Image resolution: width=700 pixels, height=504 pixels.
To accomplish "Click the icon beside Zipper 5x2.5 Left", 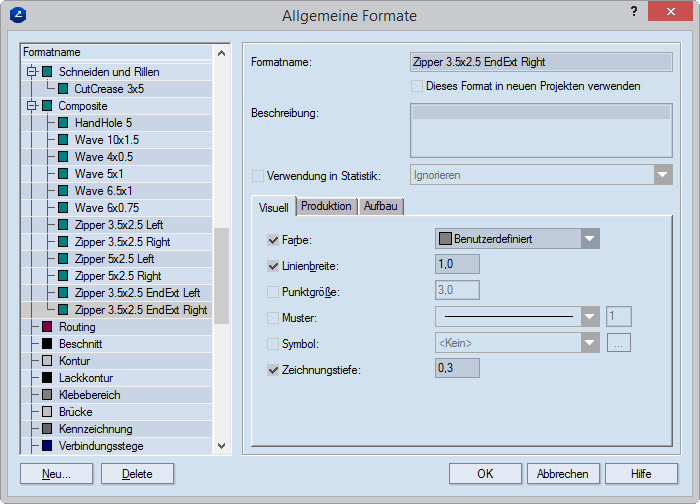I will 63,258.
